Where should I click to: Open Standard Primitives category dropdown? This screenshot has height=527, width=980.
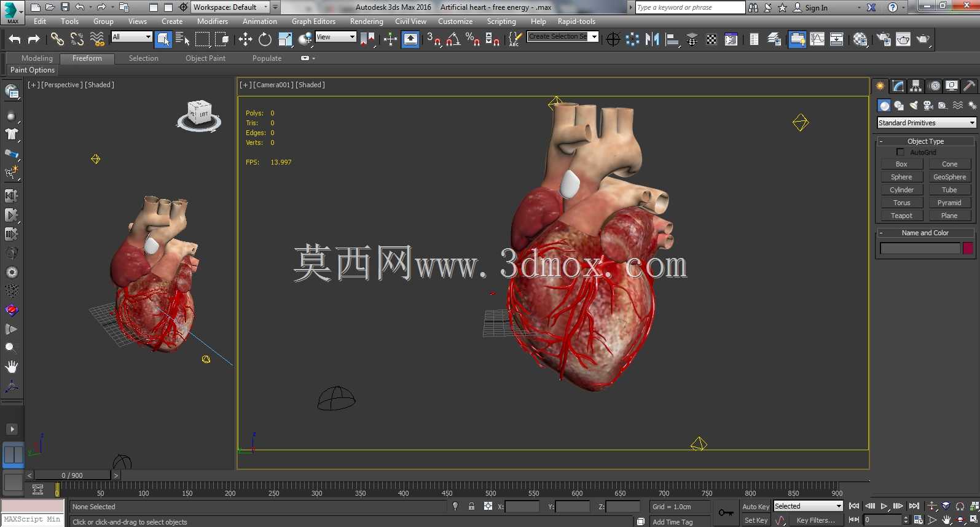[x=927, y=123]
